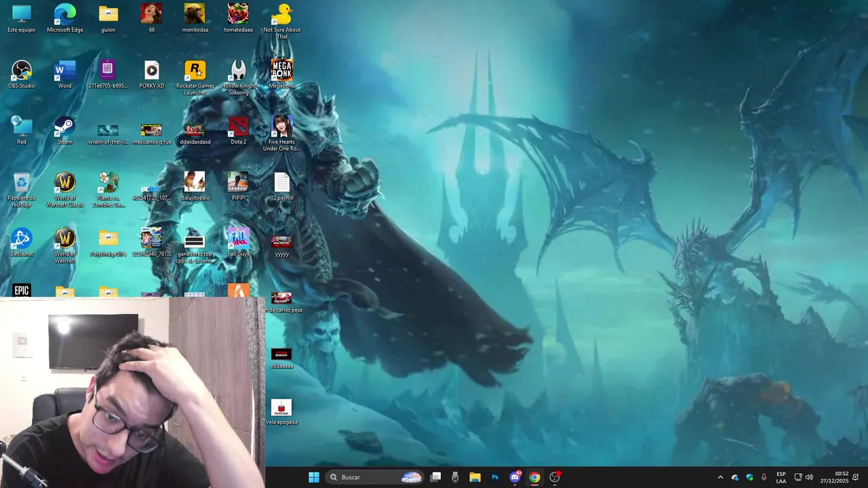
Task: Select the Hollow Knight Silksong shortcut
Action: point(238,78)
